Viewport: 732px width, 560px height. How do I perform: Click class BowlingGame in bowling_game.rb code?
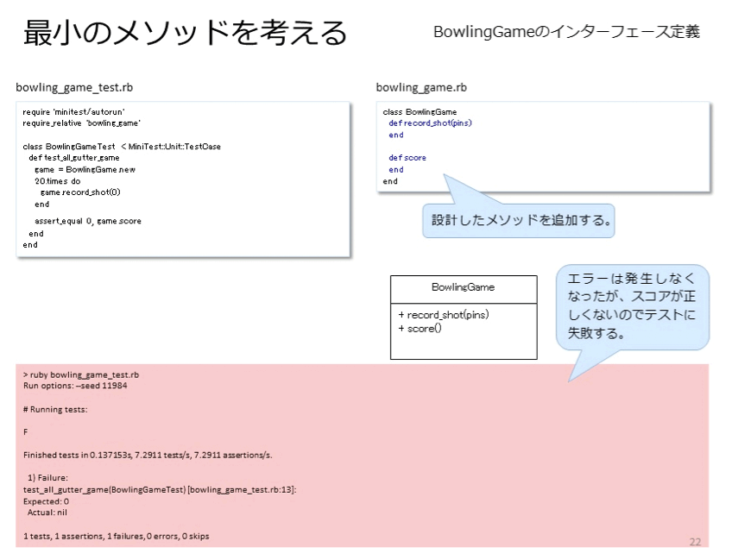point(420,112)
